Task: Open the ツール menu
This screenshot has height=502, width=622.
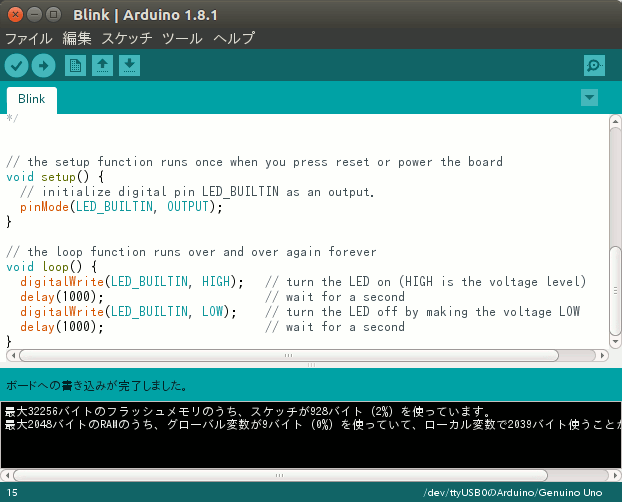Action: click(182, 38)
